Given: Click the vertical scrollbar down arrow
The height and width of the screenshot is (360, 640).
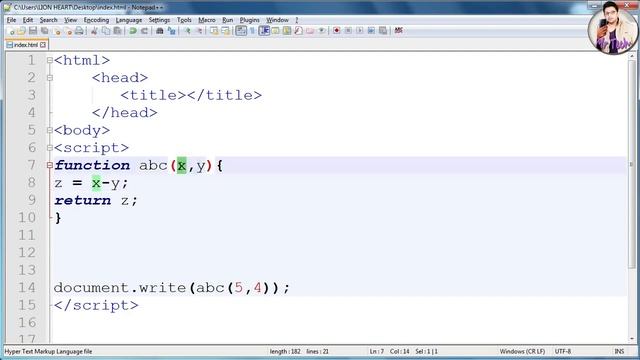Looking at the screenshot, I should click(x=632, y=339).
